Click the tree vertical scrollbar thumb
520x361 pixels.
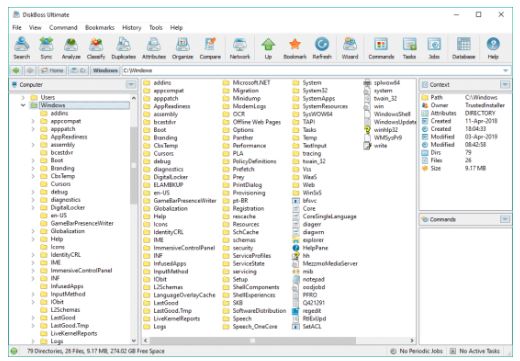(134, 165)
